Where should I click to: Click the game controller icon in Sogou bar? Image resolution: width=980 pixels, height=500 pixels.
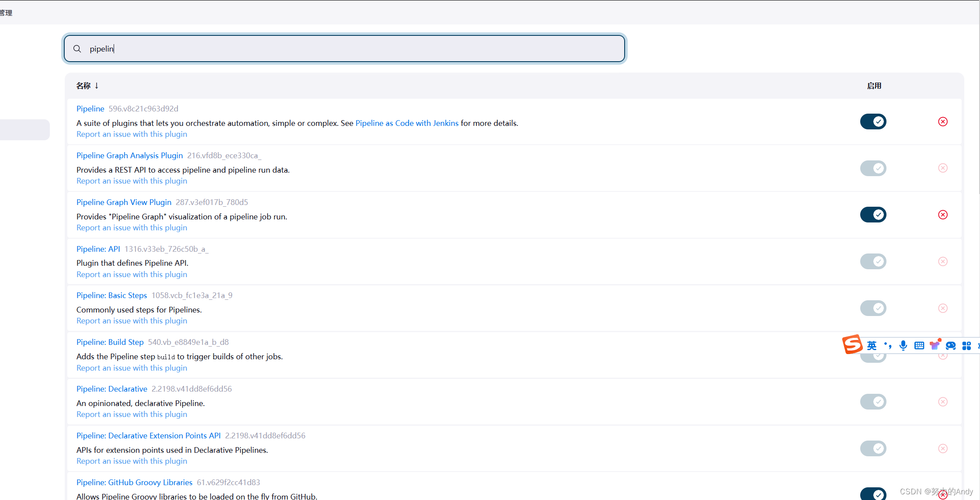click(951, 346)
